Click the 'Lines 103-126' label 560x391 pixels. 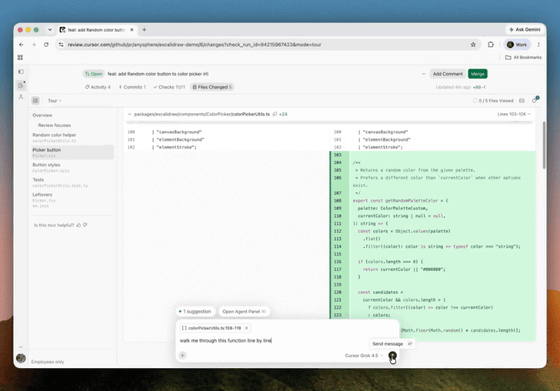[x=511, y=114]
